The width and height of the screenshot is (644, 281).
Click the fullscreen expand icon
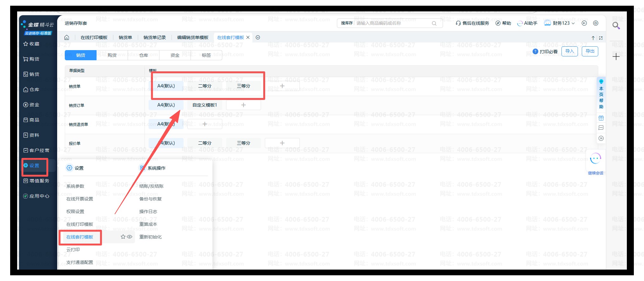pos(600,38)
